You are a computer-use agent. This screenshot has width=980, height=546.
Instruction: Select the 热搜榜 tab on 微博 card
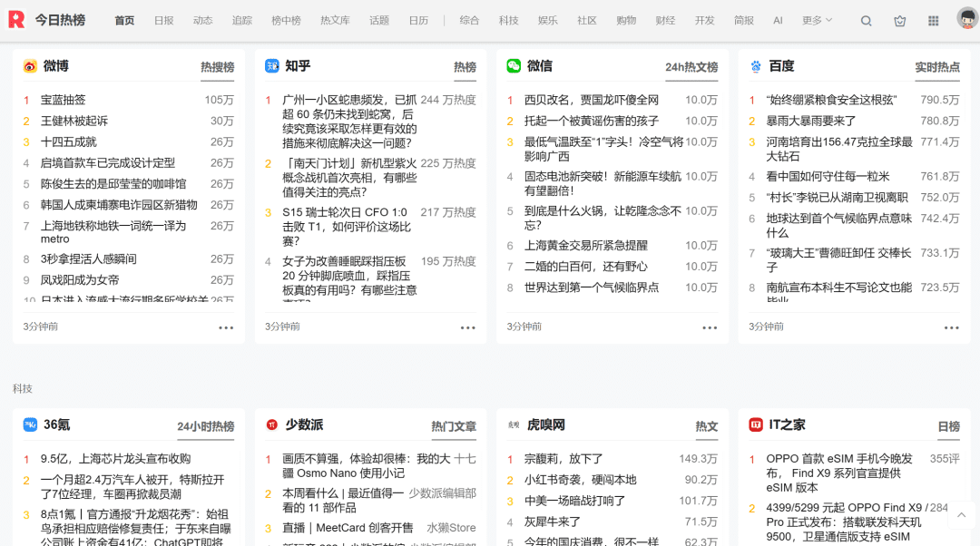[x=217, y=67]
